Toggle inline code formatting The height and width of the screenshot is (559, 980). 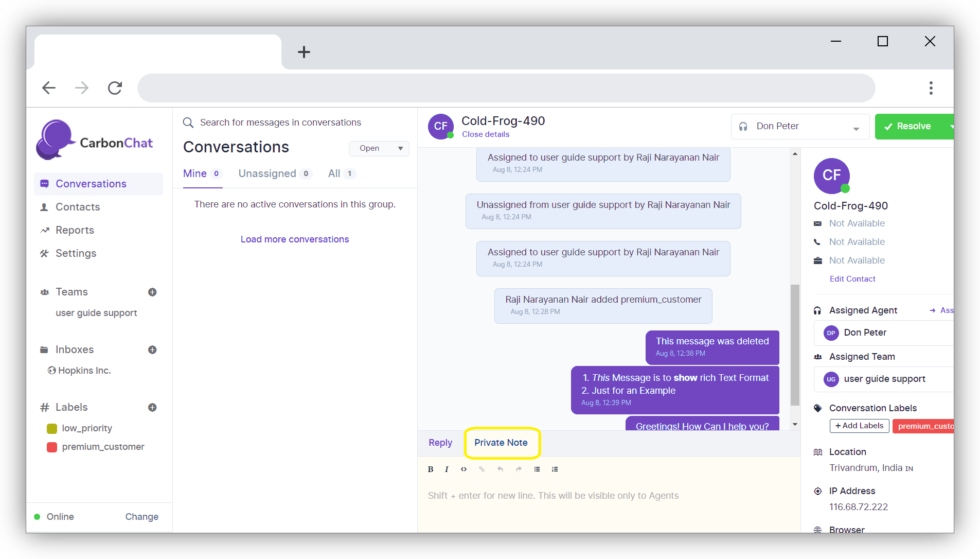pyautogui.click(x=464, y=469)
